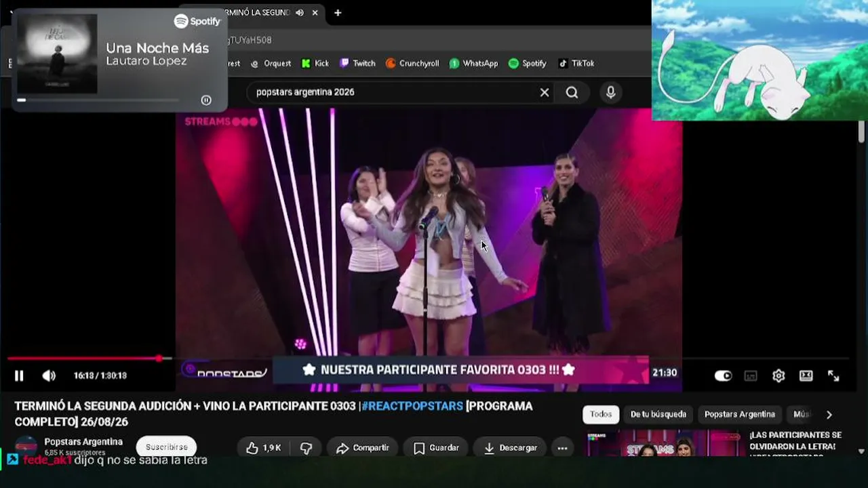Click the Spotify album cover art
The width and height of the screenshot is (868, 488).
coord(57,54)
